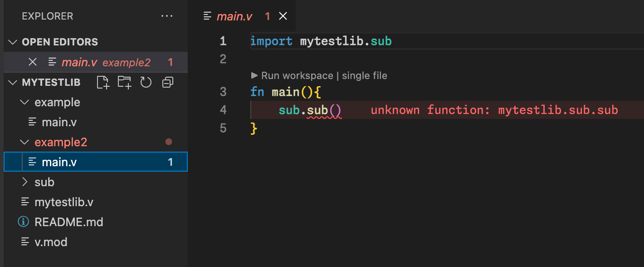Open mytestlib.v from the file tree

tap(64, 202)
